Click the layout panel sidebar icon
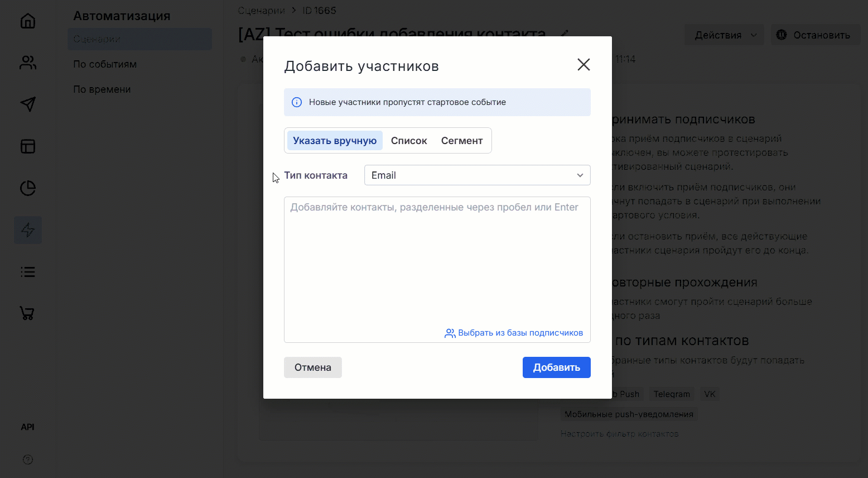Image resolution: width=868 pixels, height=478 pixels. point(27,146)
